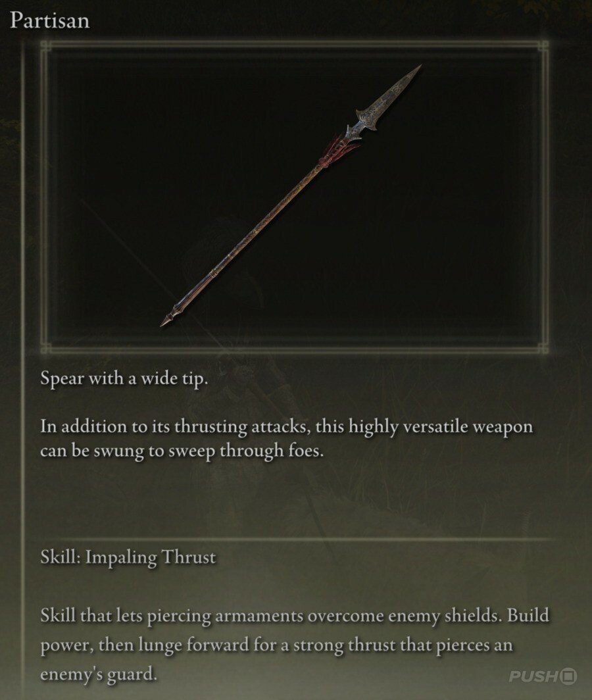Click the 'power, then lunge forward' line
This screenshot has width=592, height=700.
click(x=276, y=645)
